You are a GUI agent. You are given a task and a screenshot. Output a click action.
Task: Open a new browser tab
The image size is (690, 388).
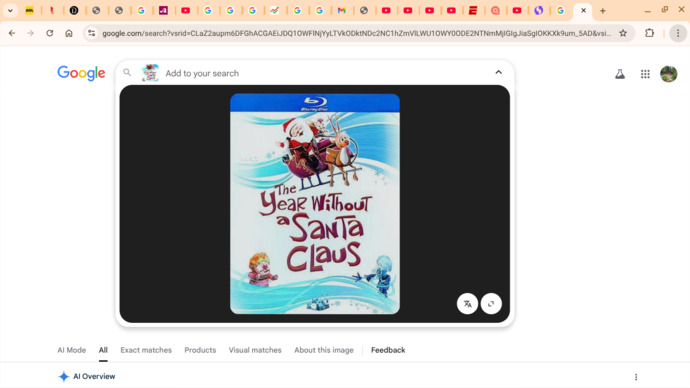(x=603, y=11)
